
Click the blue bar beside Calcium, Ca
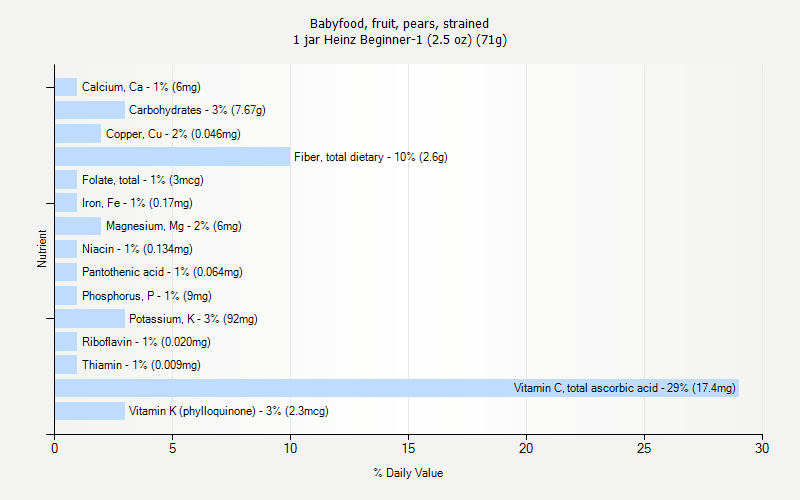(66, 87)
